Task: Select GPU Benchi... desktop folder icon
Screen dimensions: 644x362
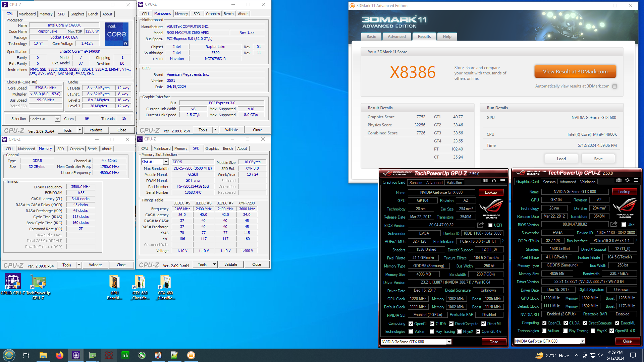Action: click(115, 287)
